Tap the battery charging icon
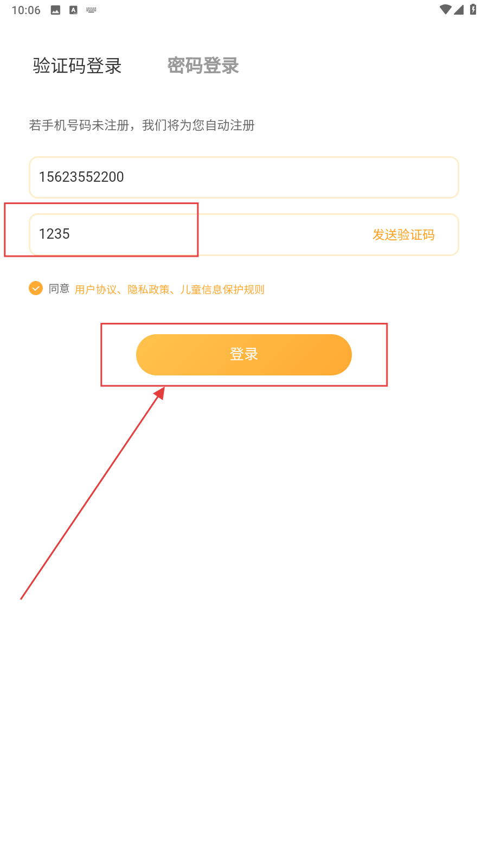This screenshot has height=868, width=488. coord(473,10)
